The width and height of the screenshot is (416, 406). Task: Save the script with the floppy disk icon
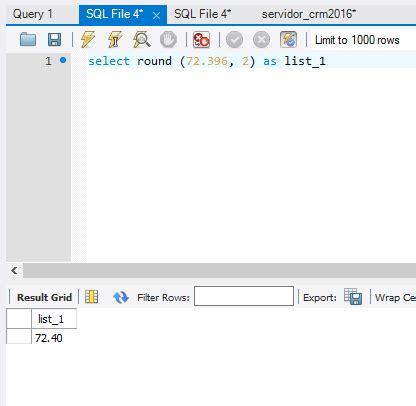(x=55, y=40)
